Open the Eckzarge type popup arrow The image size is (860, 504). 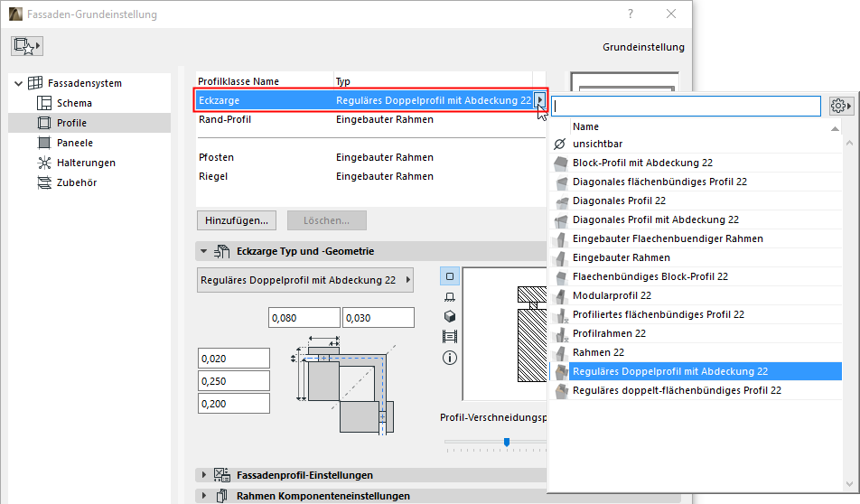pyautogui.click(x=539, y=100)
